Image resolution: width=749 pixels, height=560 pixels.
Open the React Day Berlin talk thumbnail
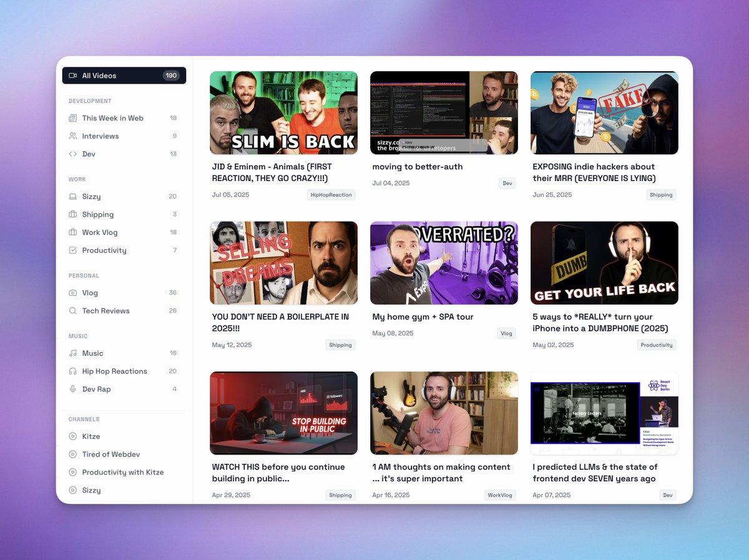[x=604, y=413]
